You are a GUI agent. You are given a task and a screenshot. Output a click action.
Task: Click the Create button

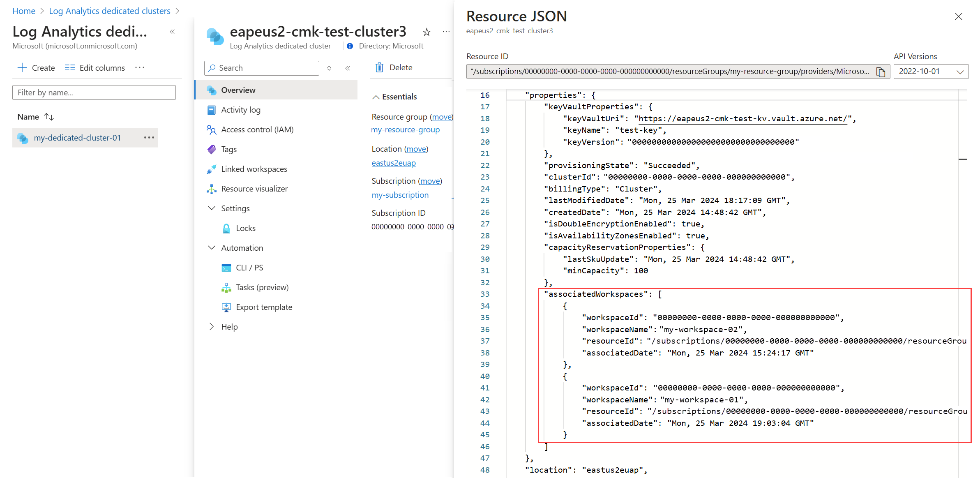pos(36,68)
